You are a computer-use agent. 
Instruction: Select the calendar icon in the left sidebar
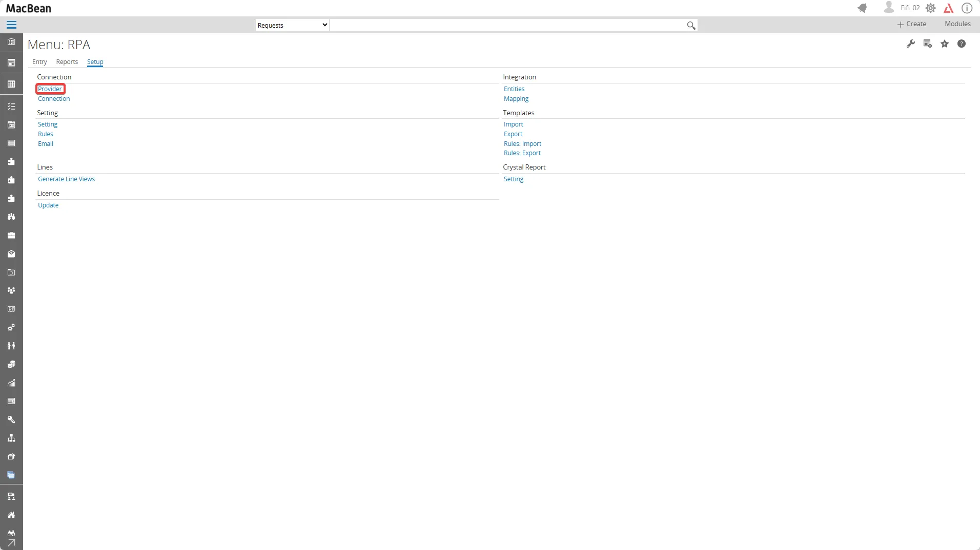point(11,125)
